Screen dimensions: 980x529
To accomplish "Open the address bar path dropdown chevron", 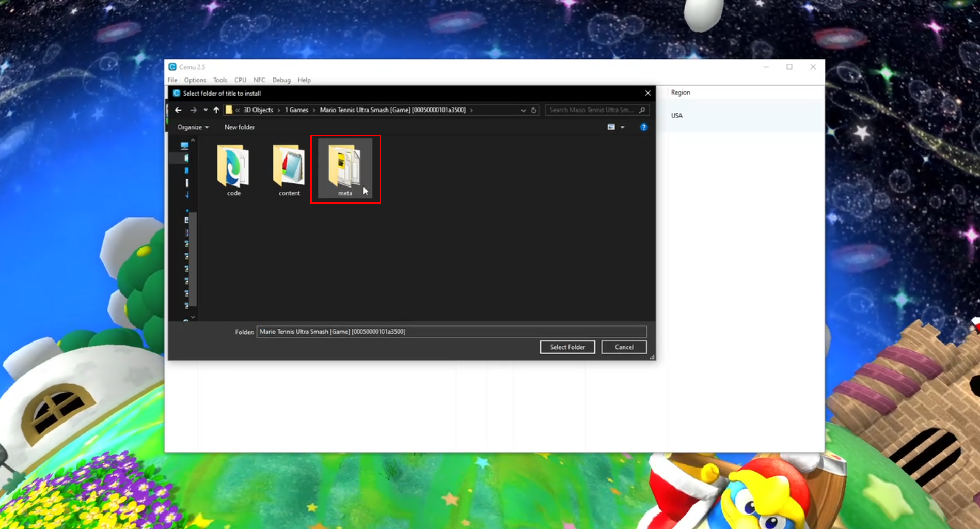I will pos(524,110).
